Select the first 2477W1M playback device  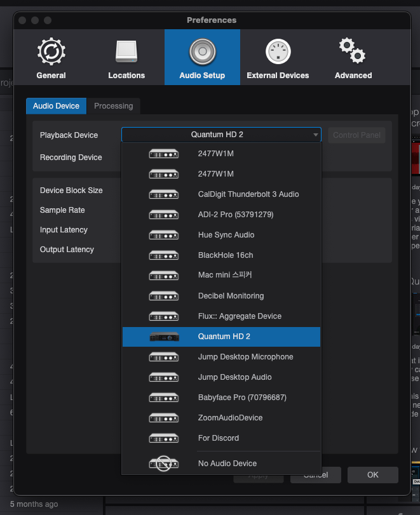coord(221,154)
